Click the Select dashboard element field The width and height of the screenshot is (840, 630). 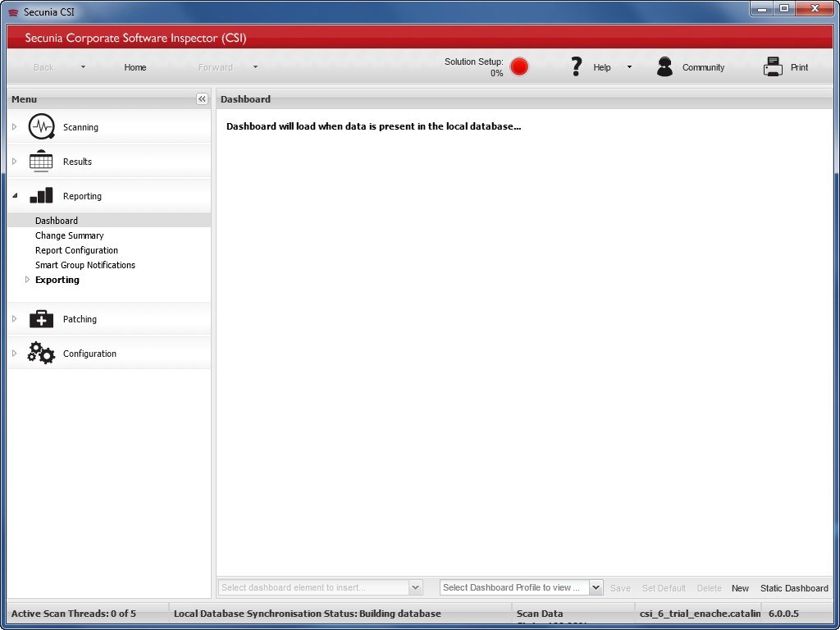[x=314, y=587]
